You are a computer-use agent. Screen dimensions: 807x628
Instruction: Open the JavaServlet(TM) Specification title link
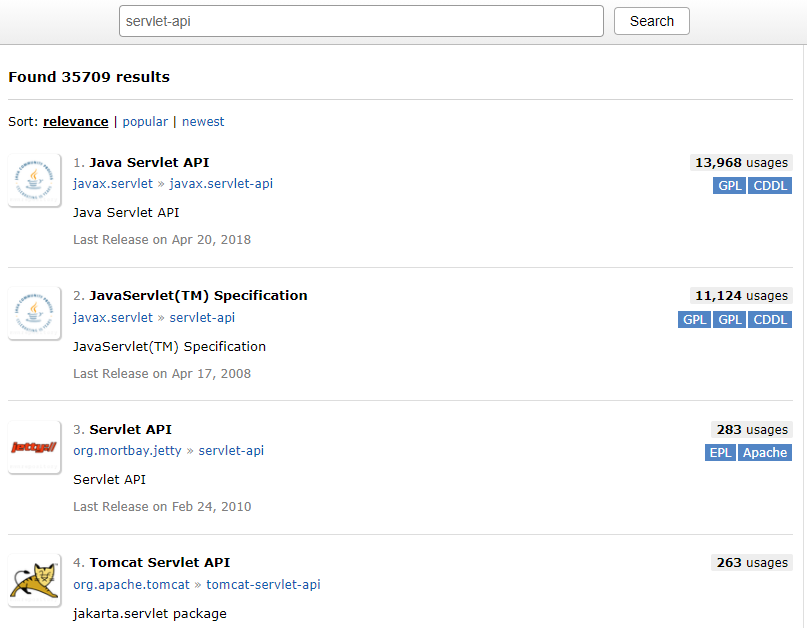(x=198, y=296)
